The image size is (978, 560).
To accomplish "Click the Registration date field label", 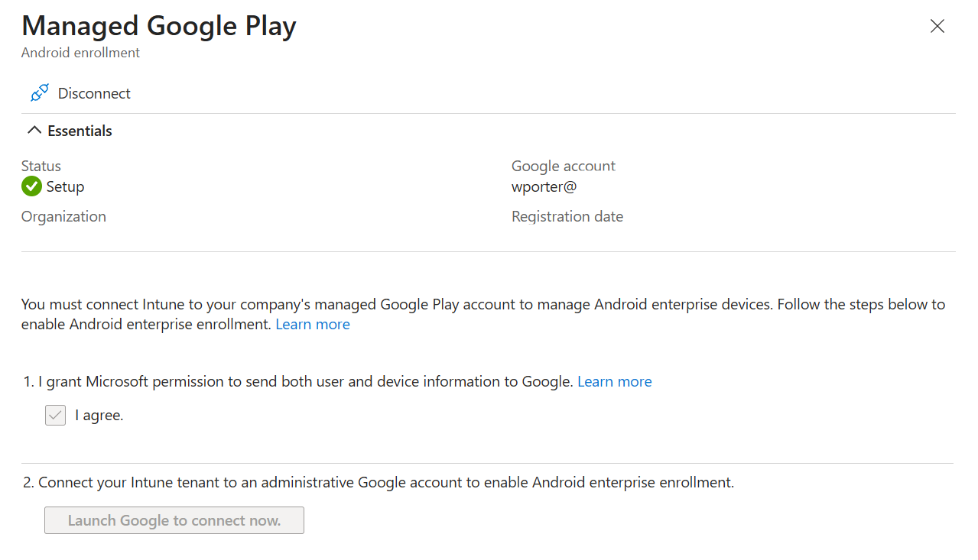I will (x=567, y=216).
